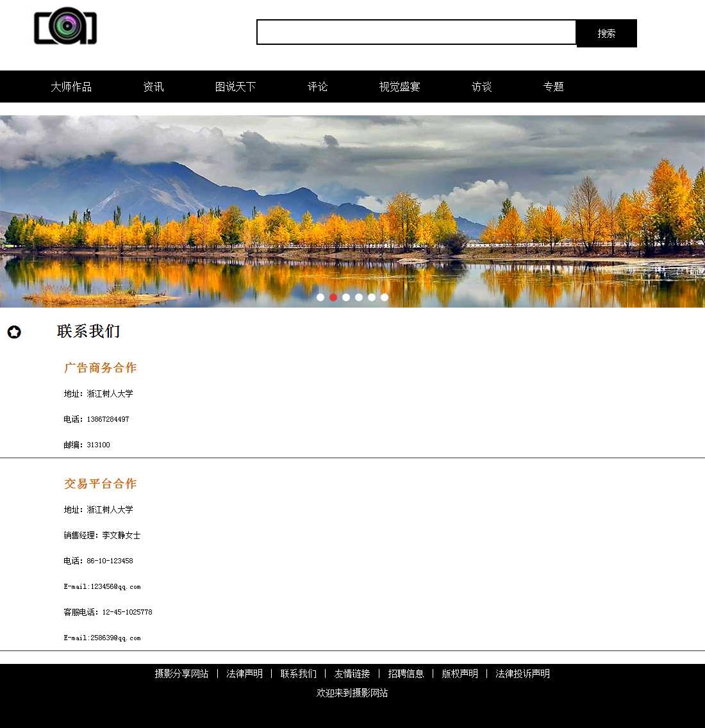Click inside the search text field
Viewport: 705px width, 728px height.
[416, 32]
